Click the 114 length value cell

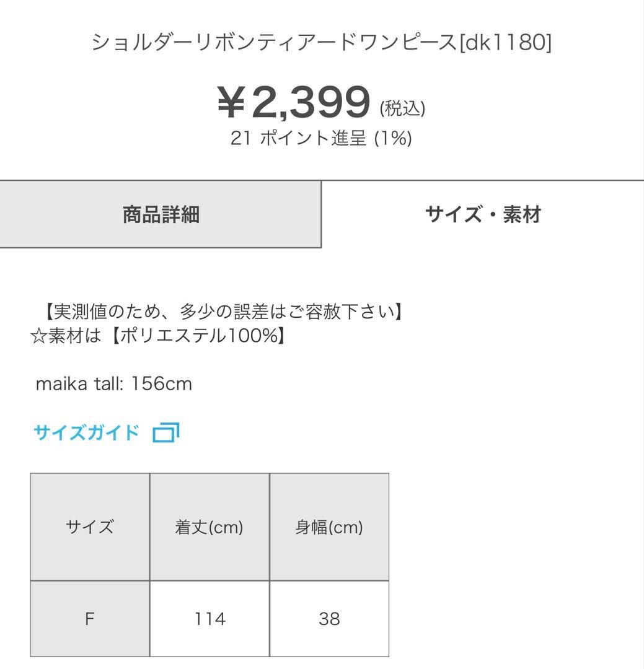[x=210, y=619]
